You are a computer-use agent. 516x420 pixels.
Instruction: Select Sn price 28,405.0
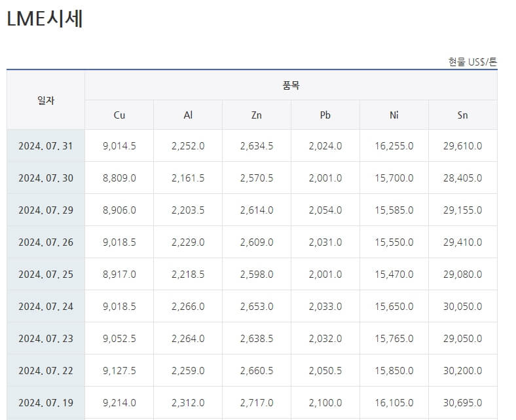[462, 178]
